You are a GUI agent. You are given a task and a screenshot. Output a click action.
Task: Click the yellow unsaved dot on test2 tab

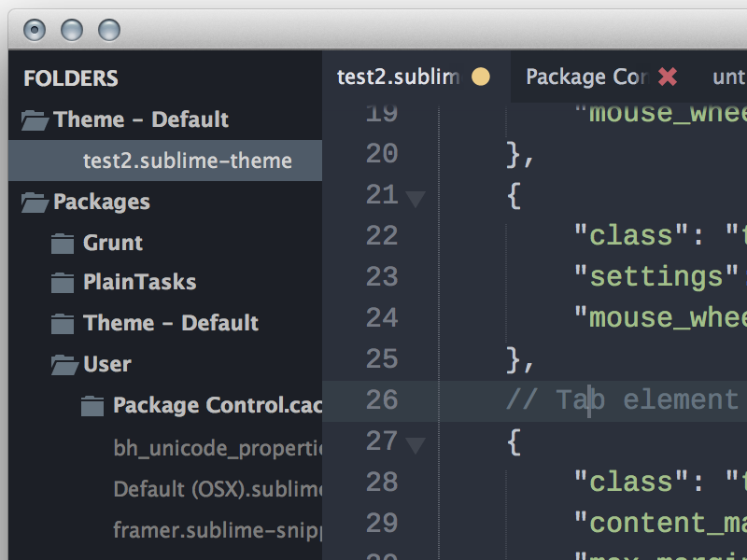tap(481, 77)
